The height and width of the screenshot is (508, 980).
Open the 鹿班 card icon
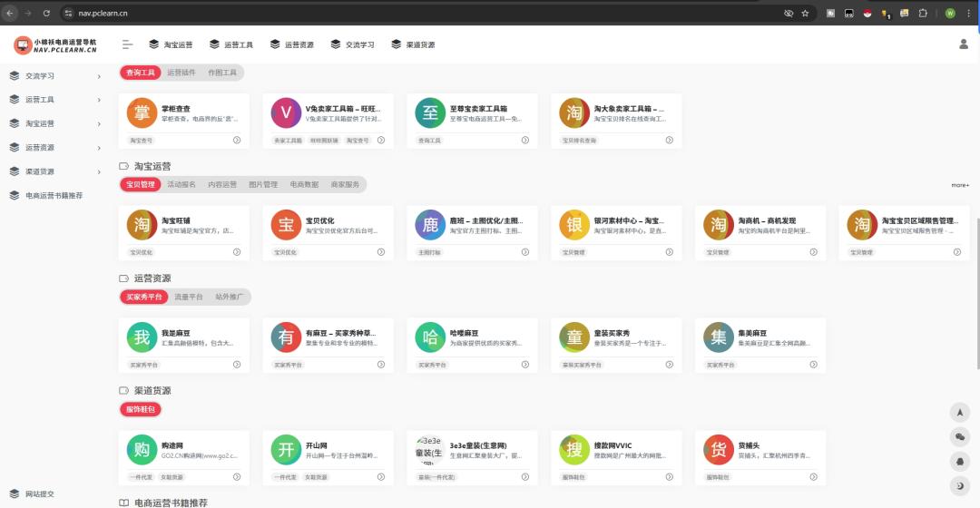tap(430, 225)
